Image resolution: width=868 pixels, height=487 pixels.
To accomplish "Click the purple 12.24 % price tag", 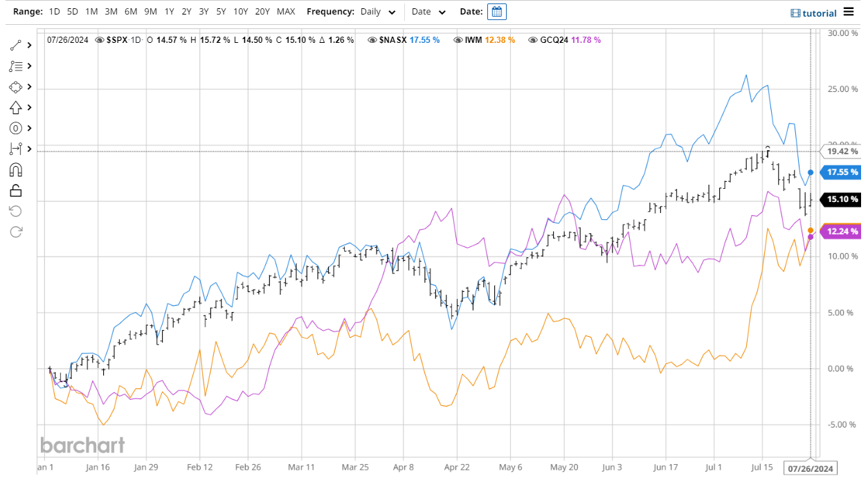I will [840, 232].
